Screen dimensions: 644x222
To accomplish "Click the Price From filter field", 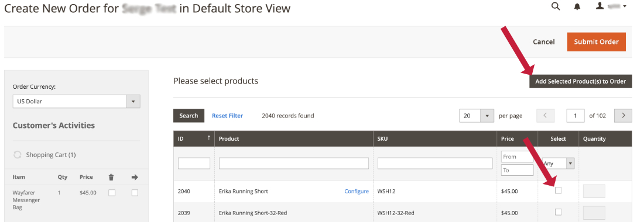I will click(517, 157).
